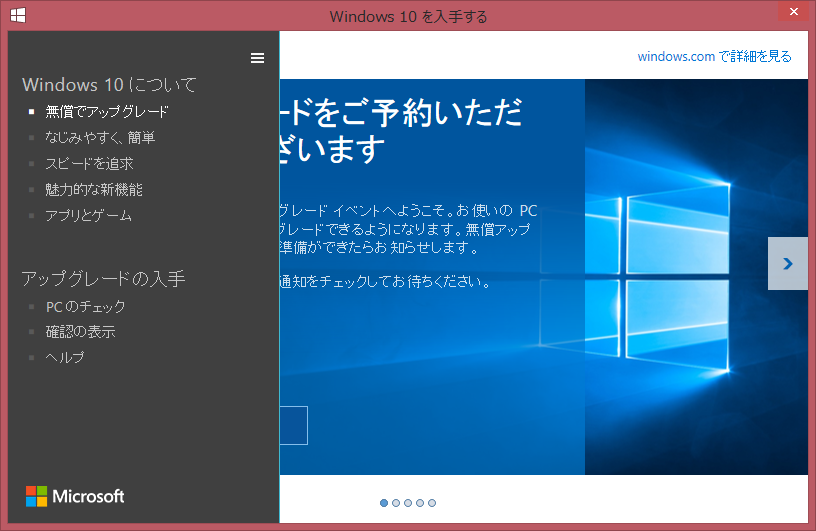816x531 pixels.
Task: Open PC のチェック menu item
Action: (85, 307)
